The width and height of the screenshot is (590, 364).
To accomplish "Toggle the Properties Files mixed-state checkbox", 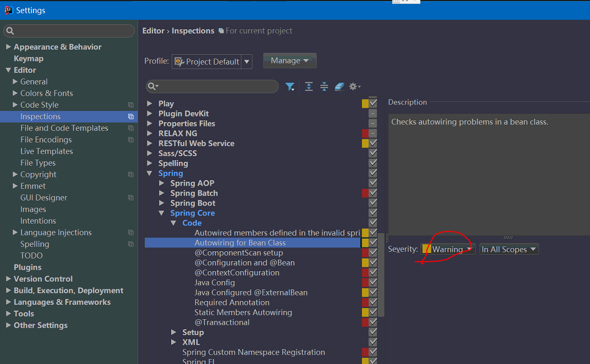I will click(373, 123).
